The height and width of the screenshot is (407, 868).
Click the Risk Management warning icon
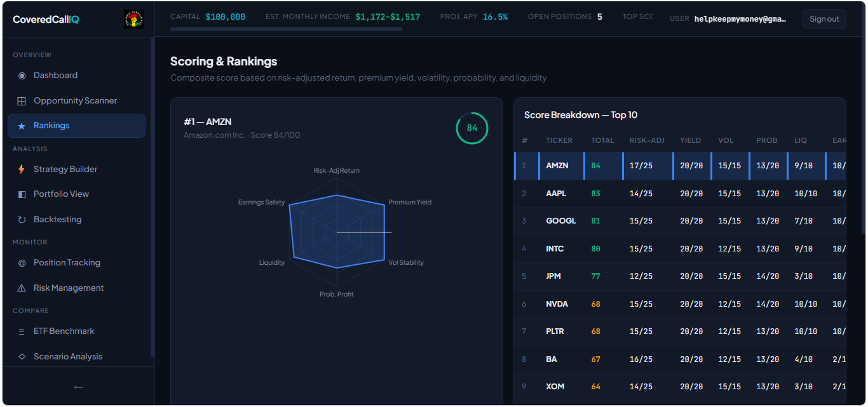point(22,288)
